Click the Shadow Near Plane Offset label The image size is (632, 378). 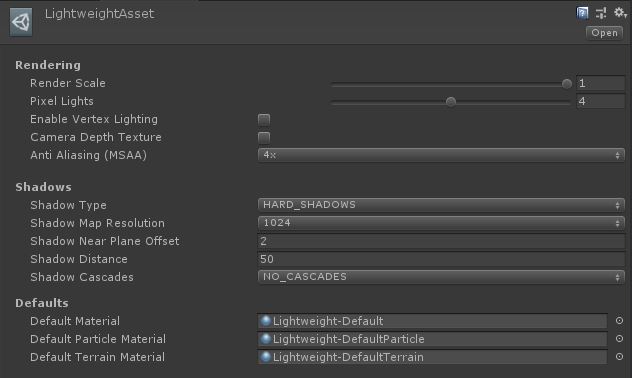click(x=104, y=241)
